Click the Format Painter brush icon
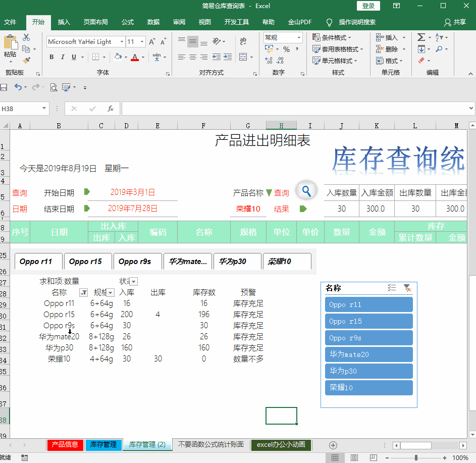Screen dimensions: 476x463 pos(27,60)
